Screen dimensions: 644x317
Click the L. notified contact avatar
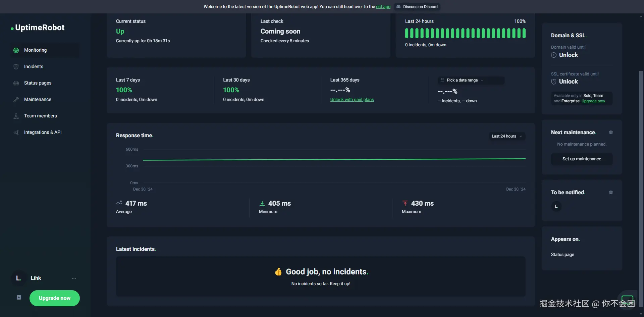click(556, 206)
